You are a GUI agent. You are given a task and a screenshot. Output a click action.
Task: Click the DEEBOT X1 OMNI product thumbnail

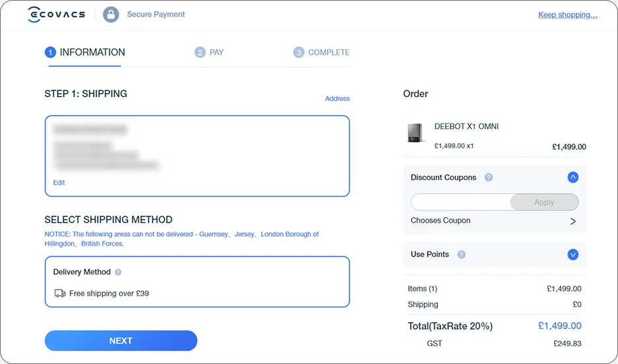(416, 133)
